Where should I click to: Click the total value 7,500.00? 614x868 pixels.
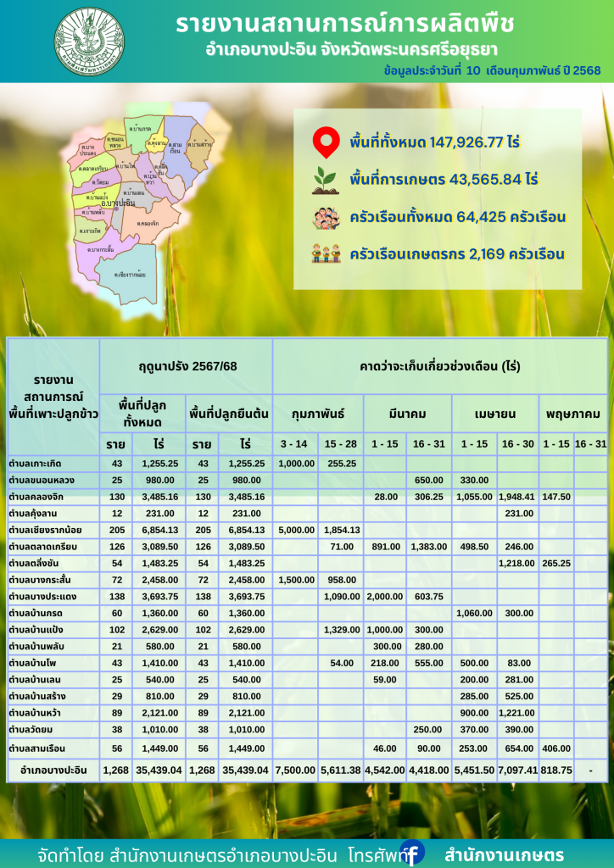[x=295, y=770]
